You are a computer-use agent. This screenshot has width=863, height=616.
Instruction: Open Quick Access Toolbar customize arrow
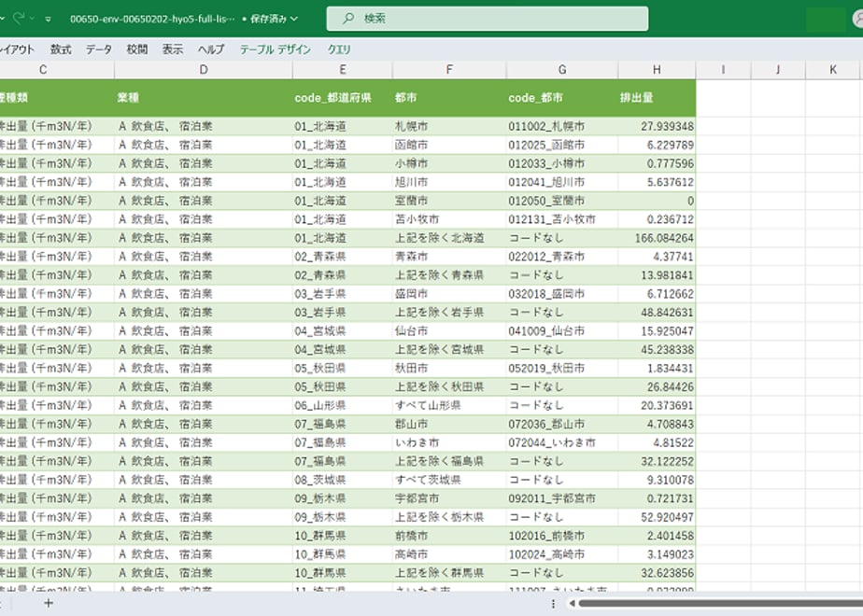[x=49, y=20]
